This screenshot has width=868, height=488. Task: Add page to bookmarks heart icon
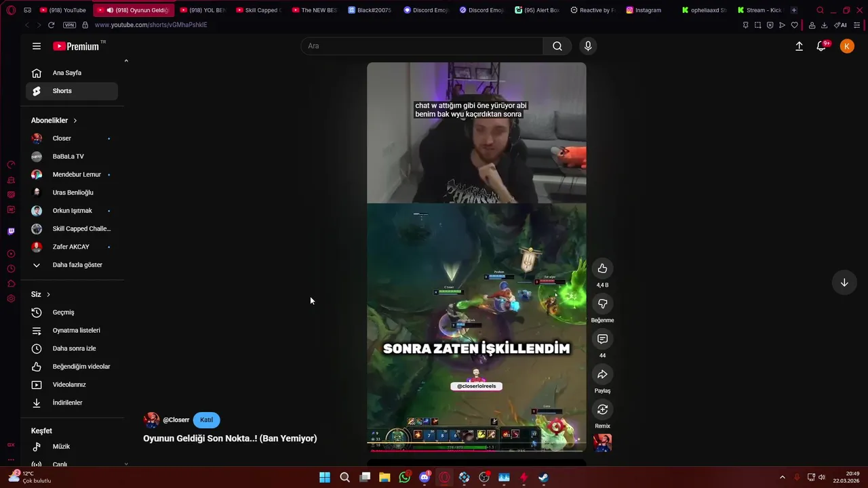pos(795,25)
